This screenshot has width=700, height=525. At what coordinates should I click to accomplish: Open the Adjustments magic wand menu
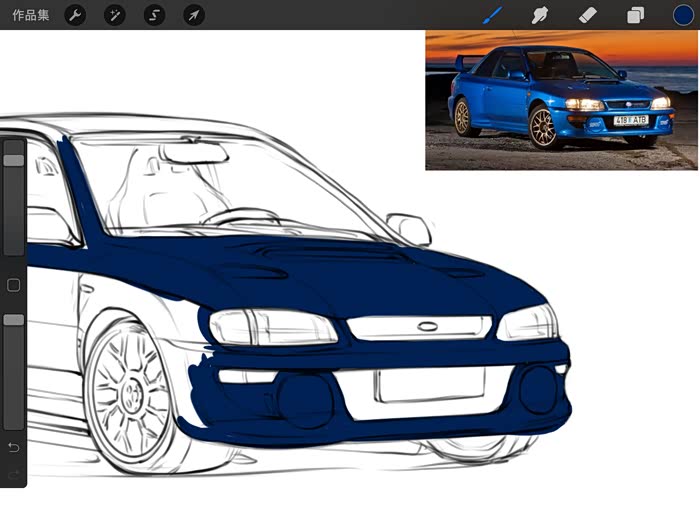pyautogui.click(x=115, y=16)
